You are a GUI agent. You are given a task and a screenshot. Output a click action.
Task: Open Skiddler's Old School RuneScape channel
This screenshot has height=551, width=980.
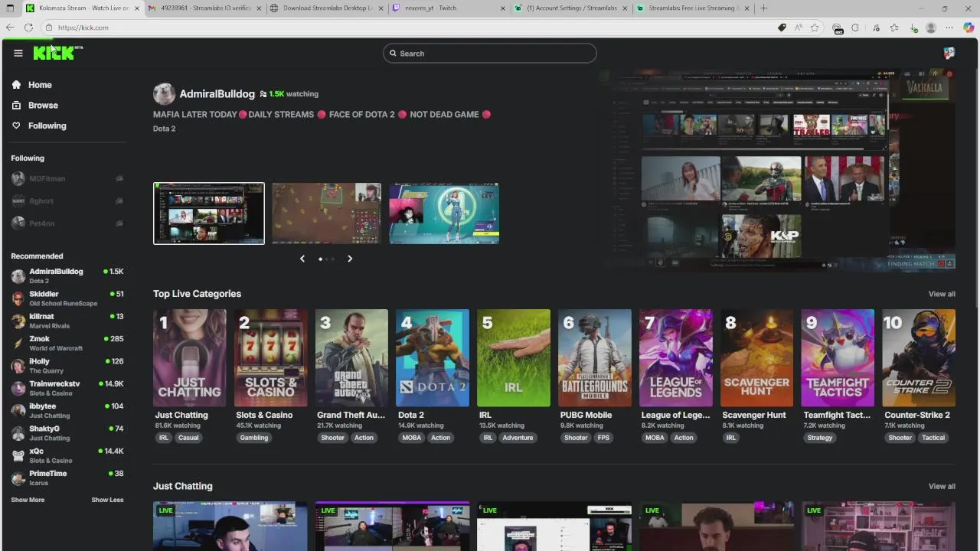click(67, 298)
